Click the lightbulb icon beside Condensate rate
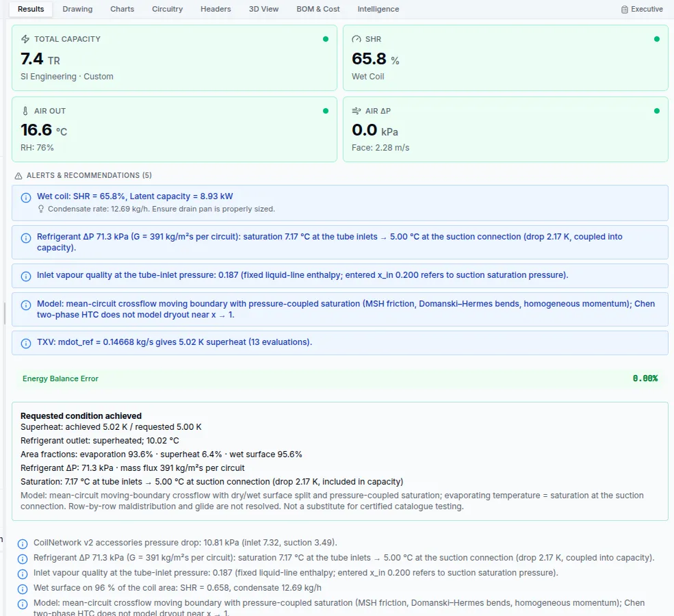Screen dimensions: 674x616 [41, 209]
